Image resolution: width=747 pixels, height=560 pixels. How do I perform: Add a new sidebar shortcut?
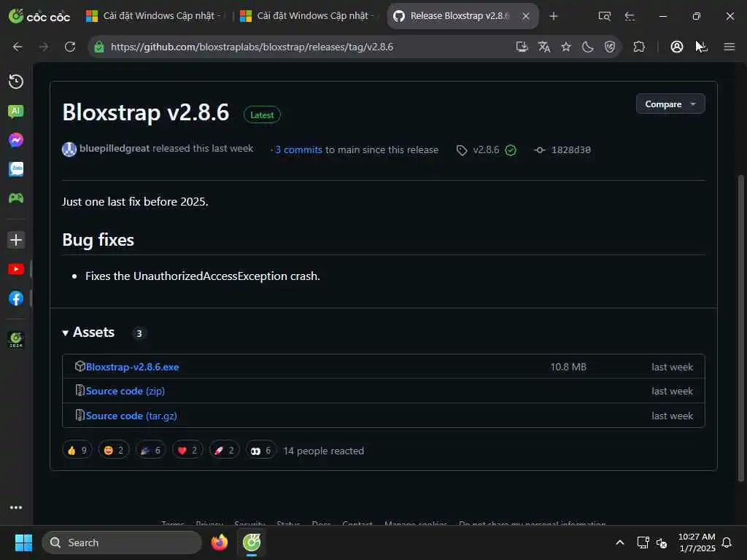[16, 239]
